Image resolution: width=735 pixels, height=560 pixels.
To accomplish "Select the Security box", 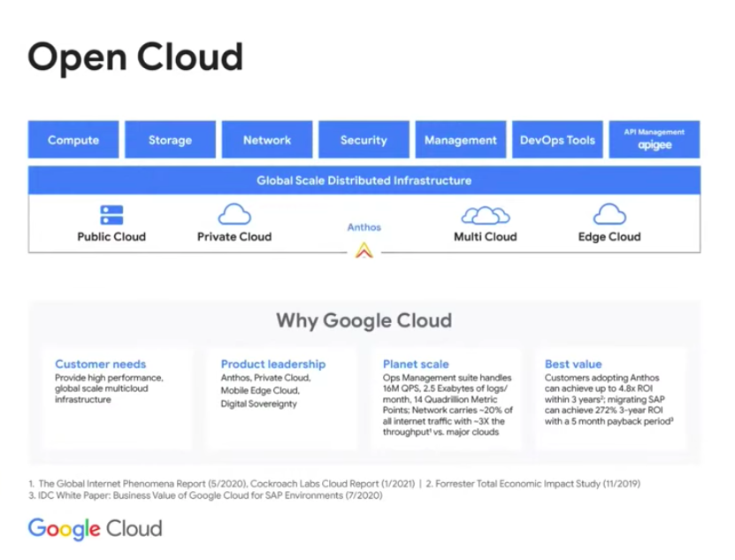I will pyautogui.click(x=364, y=140).
